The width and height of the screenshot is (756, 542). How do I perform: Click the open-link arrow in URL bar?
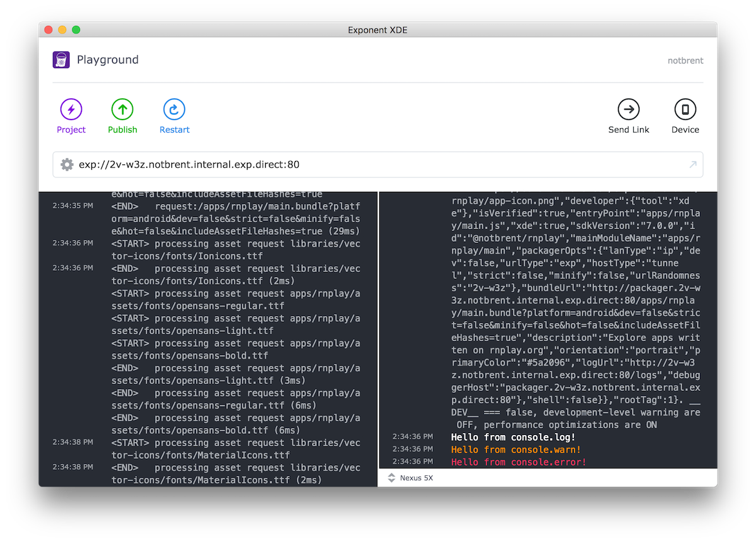tap(693, 165)
